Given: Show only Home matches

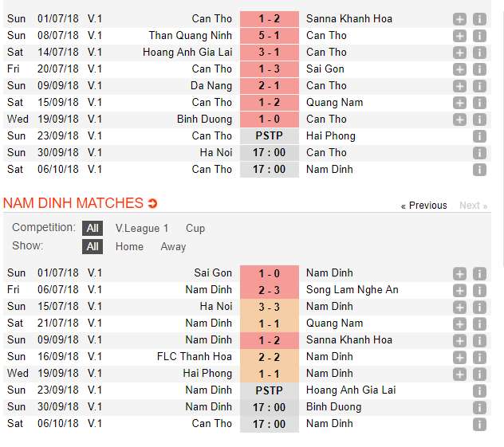Looking at the screenshot, I should pyautogui.click(x=129, y=246).
